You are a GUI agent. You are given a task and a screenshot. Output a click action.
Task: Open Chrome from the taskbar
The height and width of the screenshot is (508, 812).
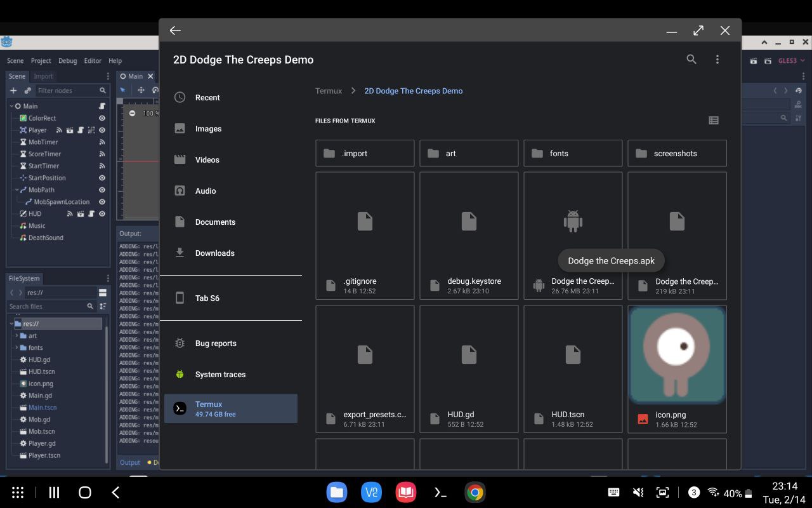(475, 492)
